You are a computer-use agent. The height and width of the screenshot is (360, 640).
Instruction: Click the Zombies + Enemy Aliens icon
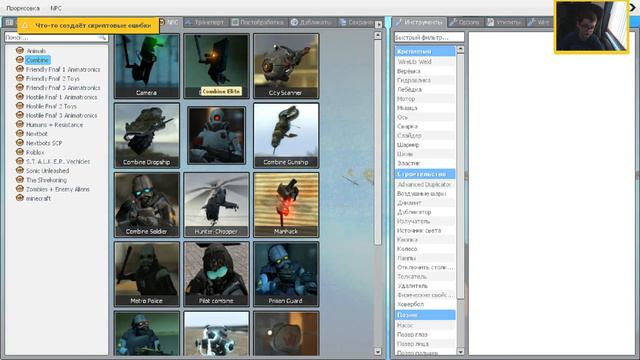point(20,189)
